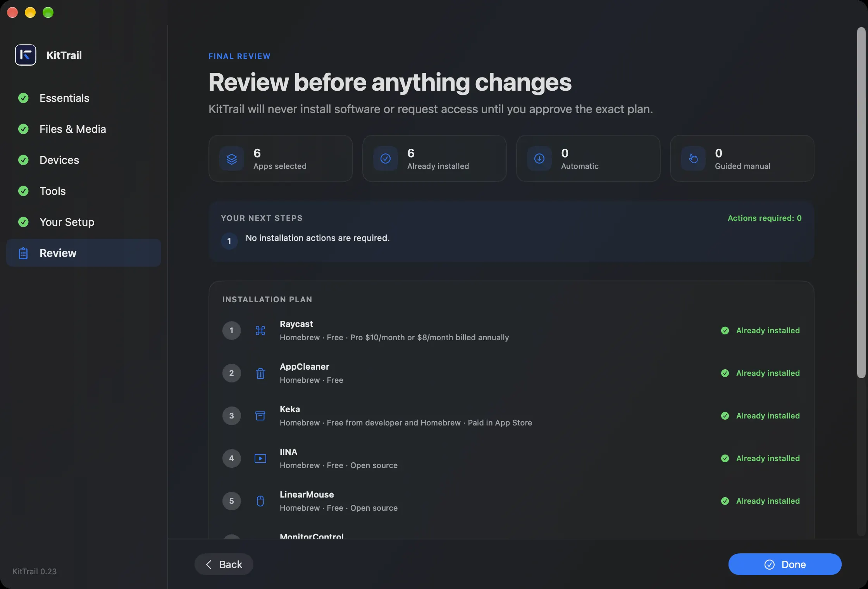Go to the Files & Media step

[x=84, y=129]
